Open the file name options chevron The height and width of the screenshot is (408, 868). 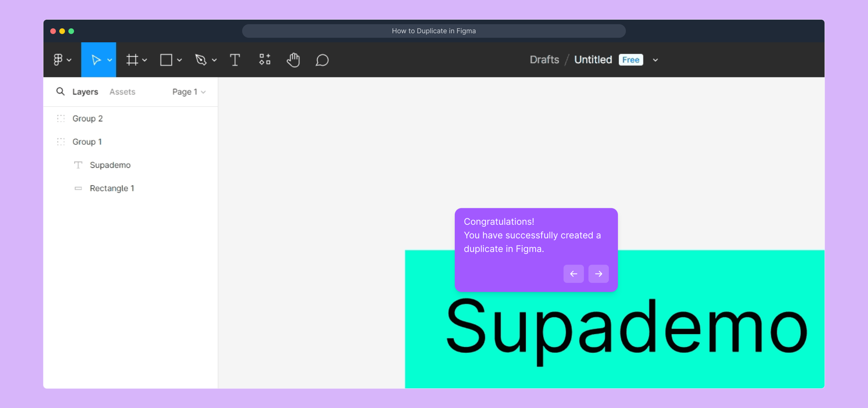(x=655, y=60)
